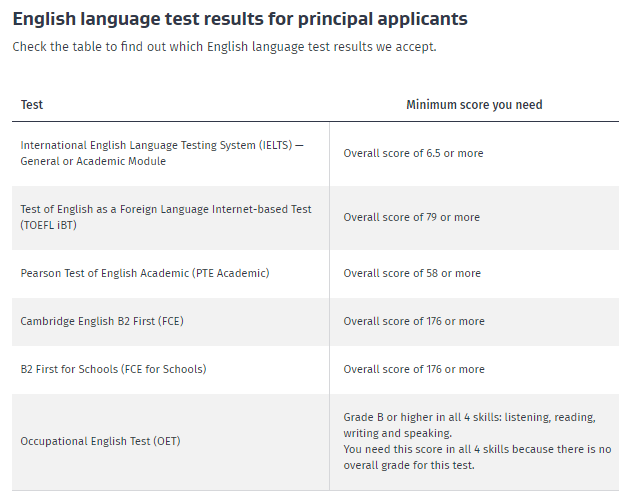Select the Occupational English Test (OET) cell

[170, 441]
